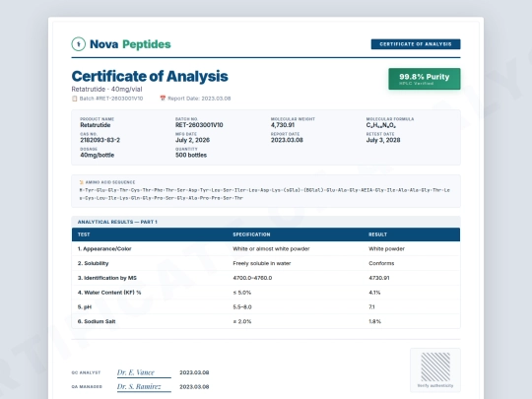Select pH specification 5.5–8.0
532x399 pixels.
242,307
